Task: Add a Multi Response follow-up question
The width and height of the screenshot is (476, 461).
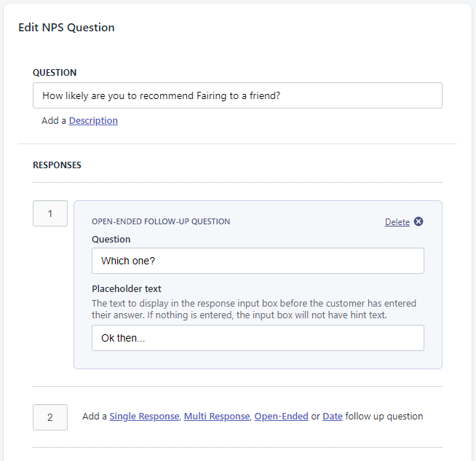Action: coord(216,417)
